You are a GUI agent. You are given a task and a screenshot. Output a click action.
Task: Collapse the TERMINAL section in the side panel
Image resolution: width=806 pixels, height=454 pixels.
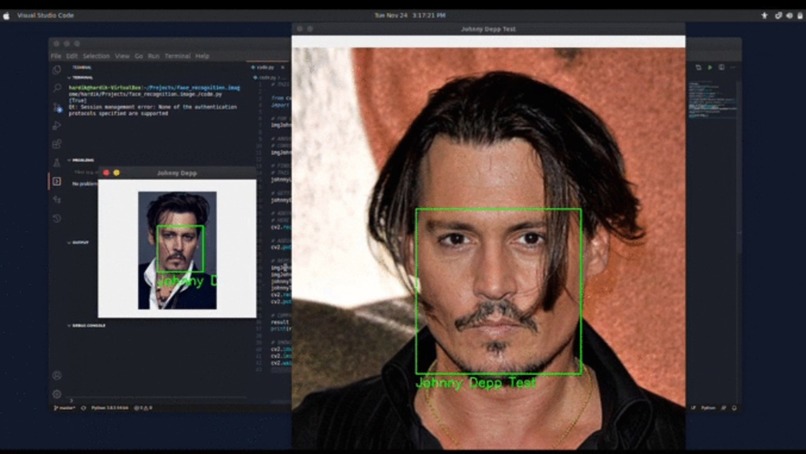pyautogui.click(x=80, y=78)
